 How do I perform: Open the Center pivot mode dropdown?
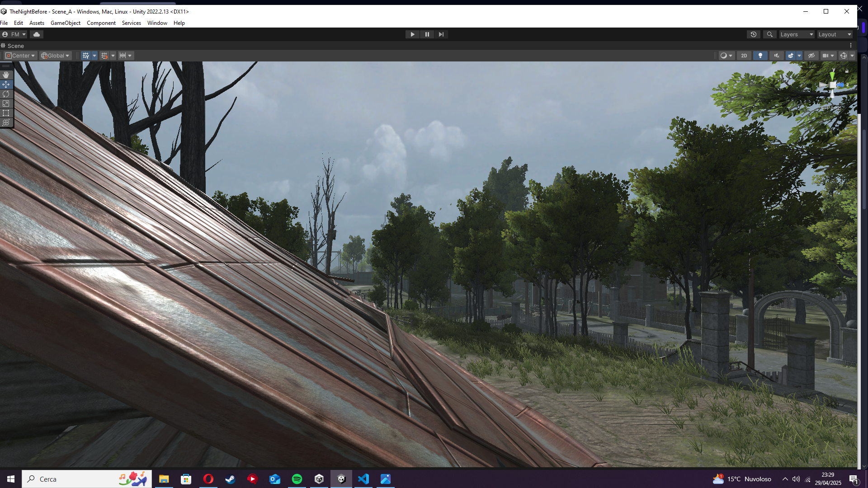pyautogui.click(x=20, y=56)
